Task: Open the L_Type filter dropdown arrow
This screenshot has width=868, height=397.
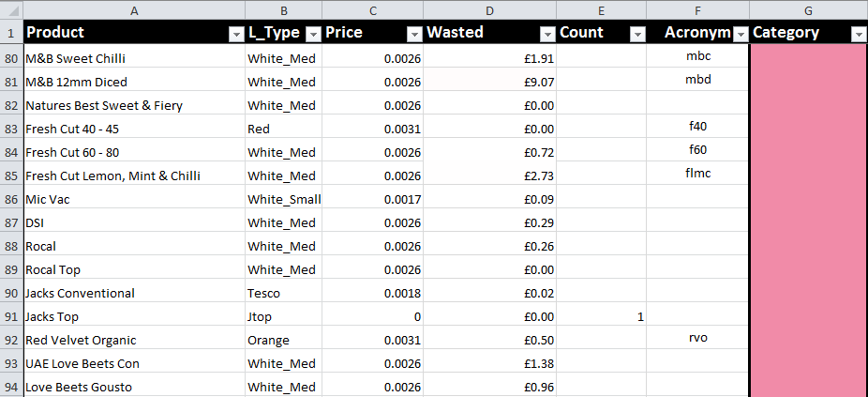Action: pos(312,34)
